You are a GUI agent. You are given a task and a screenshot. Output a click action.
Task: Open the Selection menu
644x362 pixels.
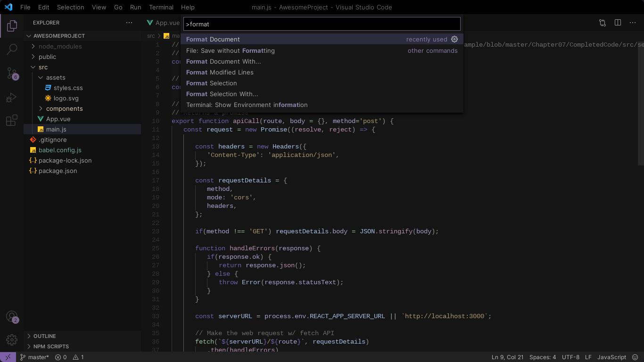coord(70,7)
